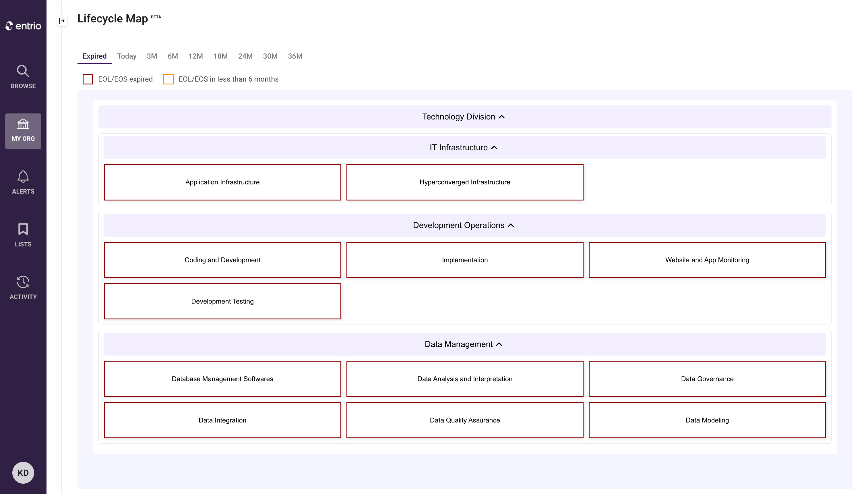Open the Data Quality Assurance card
This screenshot has height=494, width=868.
(465, 420)
